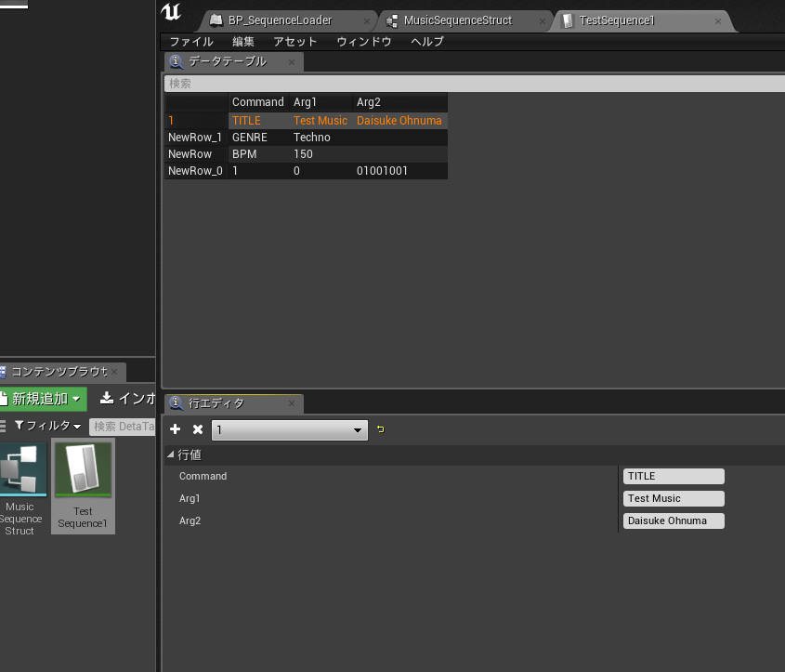Click the BPM cell

click(x=244, y=154)
